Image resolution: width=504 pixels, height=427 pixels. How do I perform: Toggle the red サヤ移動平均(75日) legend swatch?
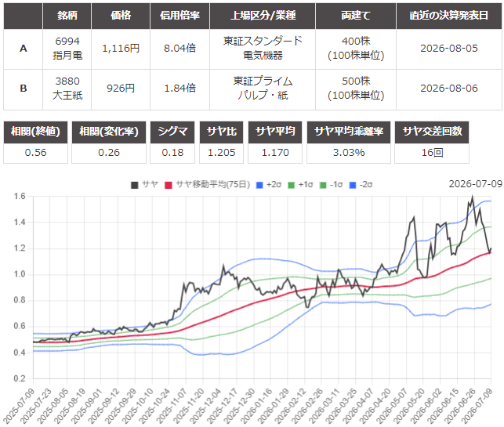pos(169,185)
